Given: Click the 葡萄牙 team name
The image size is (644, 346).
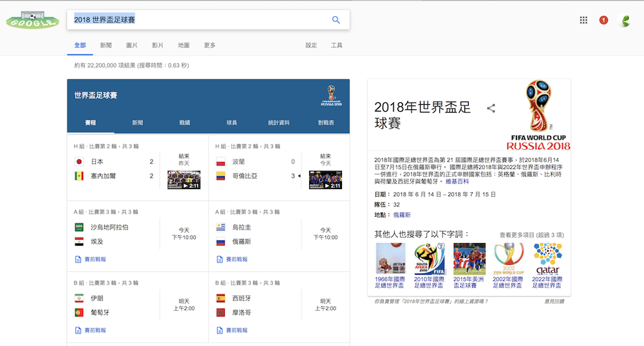Looking at the screenshot, I should pos(100,313).
